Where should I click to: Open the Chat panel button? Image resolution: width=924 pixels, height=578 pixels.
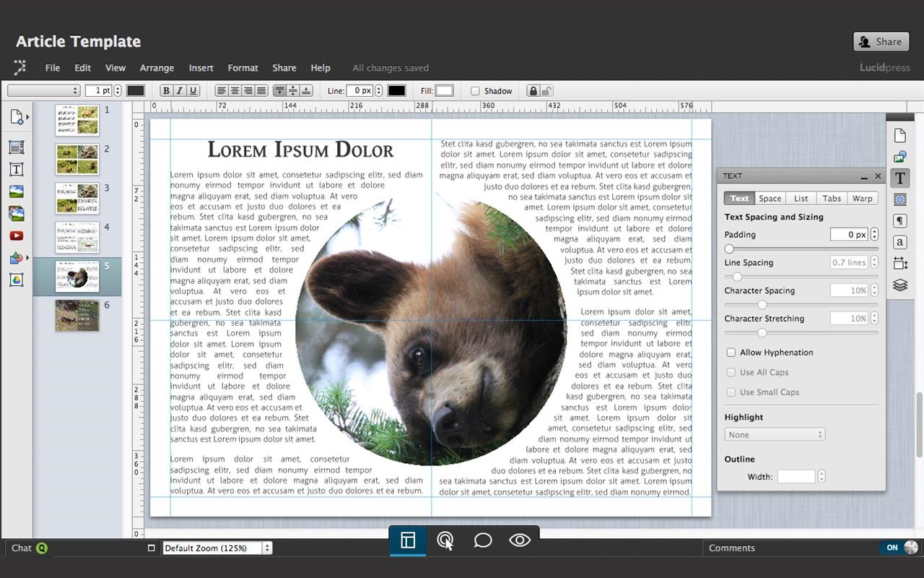29,548
